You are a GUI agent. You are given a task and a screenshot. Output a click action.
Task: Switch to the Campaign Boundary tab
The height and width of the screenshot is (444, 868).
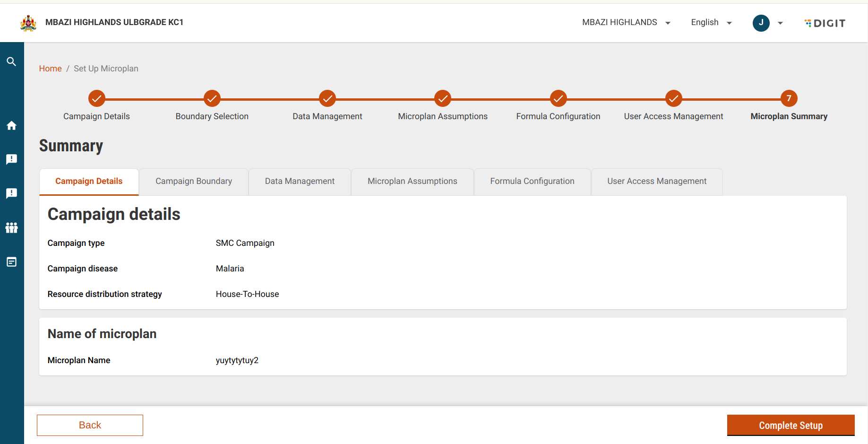(194, 182)
